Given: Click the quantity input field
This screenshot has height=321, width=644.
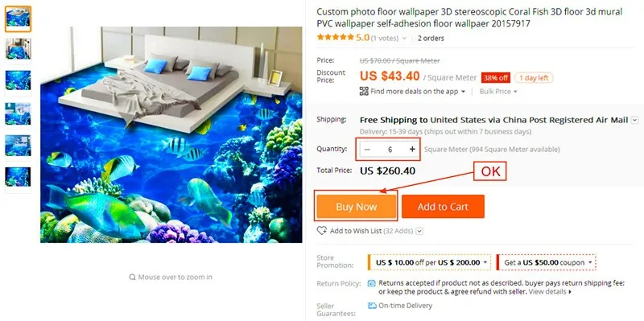Looking at the screenshot, I should coord(390,150).
